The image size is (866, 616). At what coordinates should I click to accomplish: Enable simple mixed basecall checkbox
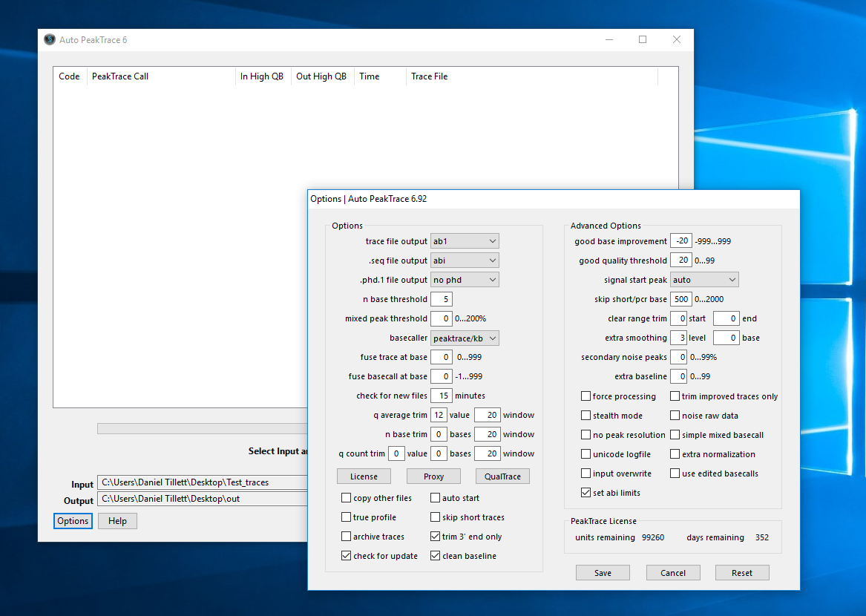tap(675, 435)
